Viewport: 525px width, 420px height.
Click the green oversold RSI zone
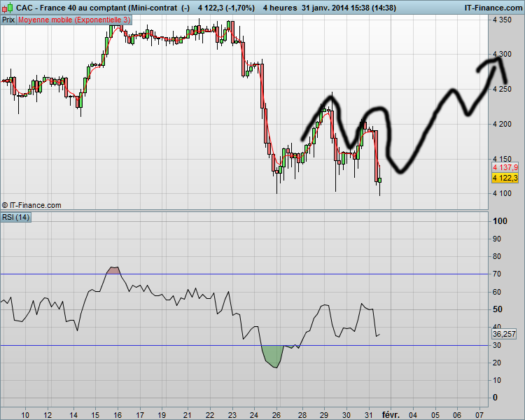pos(273,356)
